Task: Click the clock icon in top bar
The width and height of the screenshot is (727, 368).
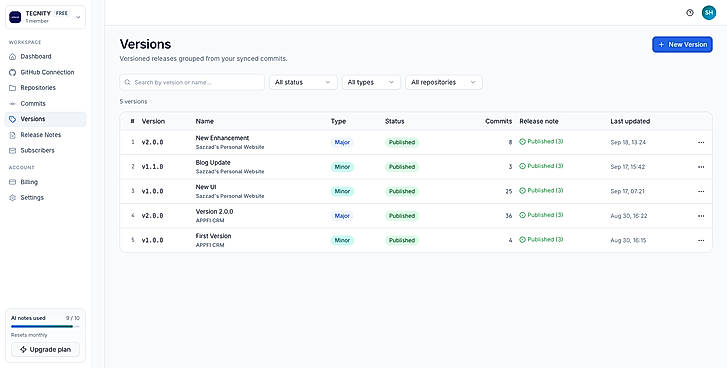Action: click(x=690, y=13)
